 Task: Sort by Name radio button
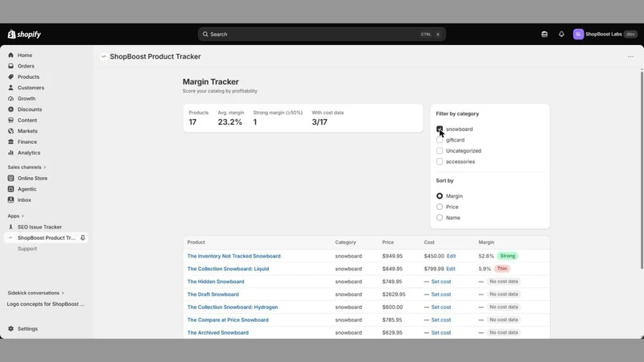(440, 217)
